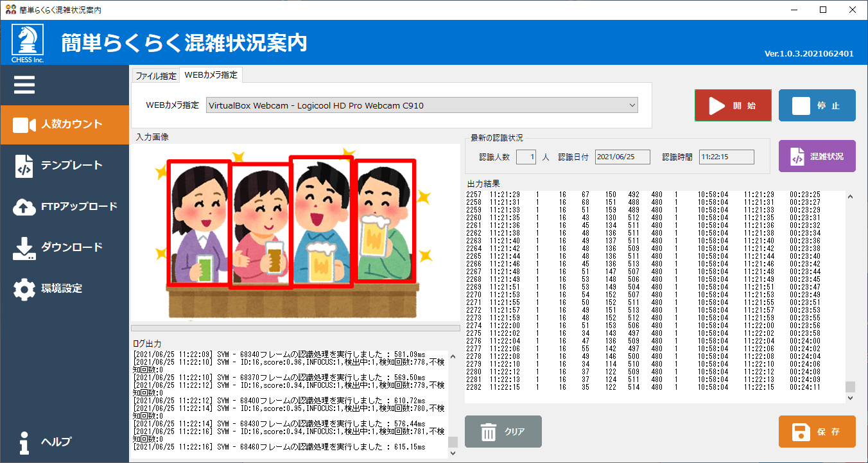Click the video camera icon for 人数カウント
The width and height of the screenshot is (868, 463).
pos(24,125)
